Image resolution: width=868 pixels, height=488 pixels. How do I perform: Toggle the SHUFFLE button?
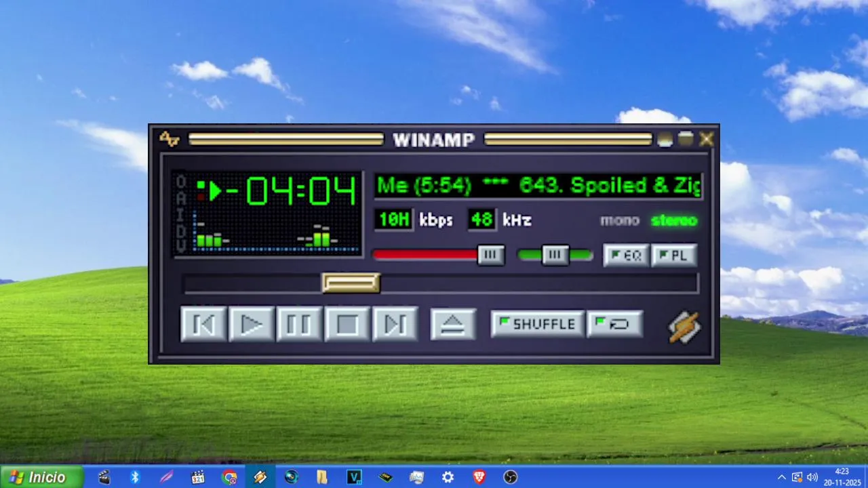point(537,324)
